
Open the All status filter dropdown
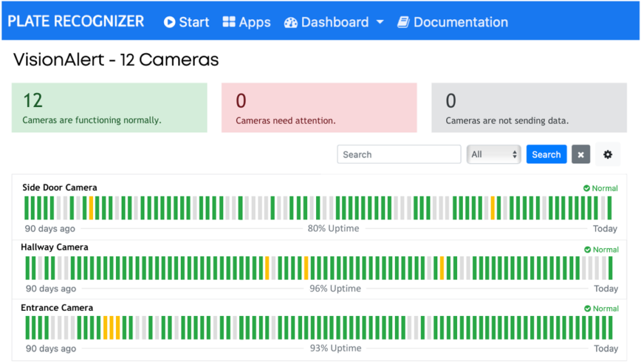(x=494, y=154)
